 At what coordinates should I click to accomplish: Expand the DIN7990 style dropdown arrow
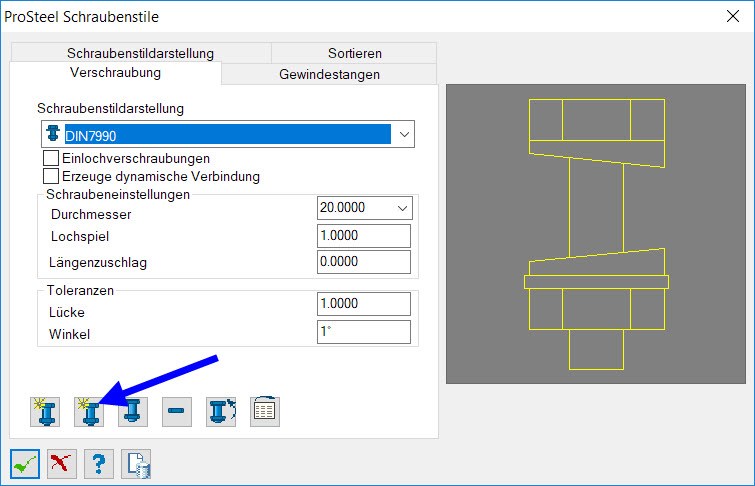coord(404,134)
